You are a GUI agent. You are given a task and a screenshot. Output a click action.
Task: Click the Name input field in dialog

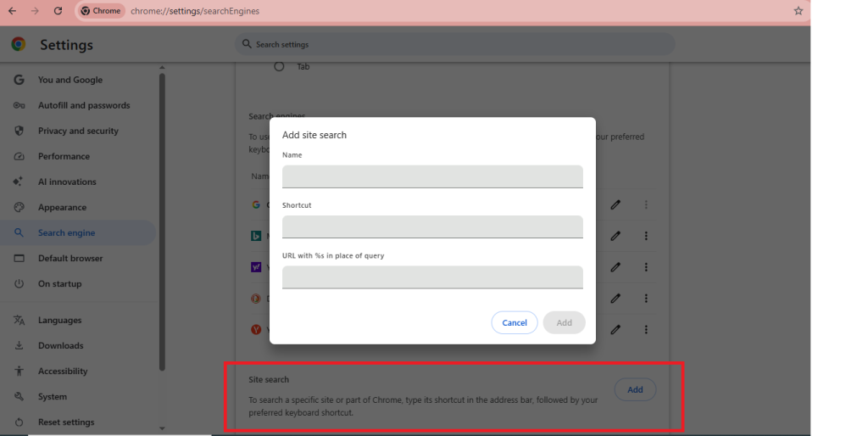tap(432, 176)
